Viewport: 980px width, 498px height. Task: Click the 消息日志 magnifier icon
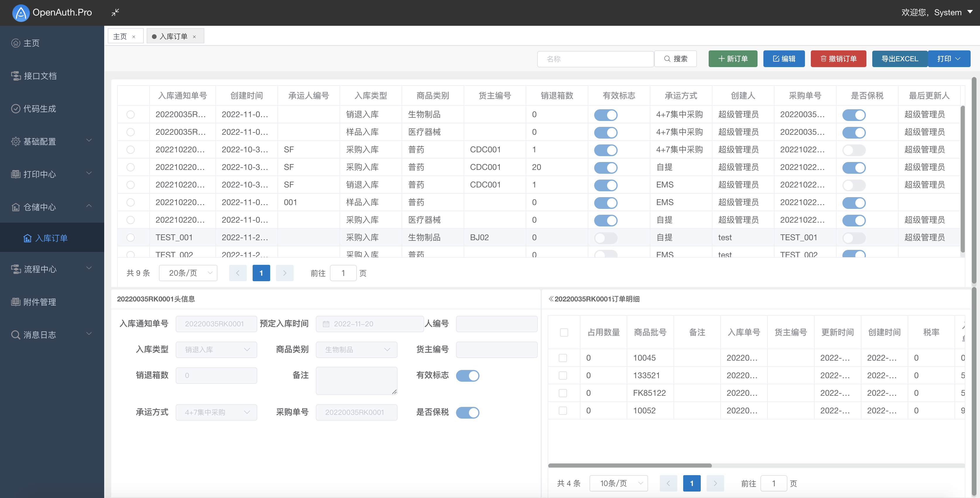(16, 335)
